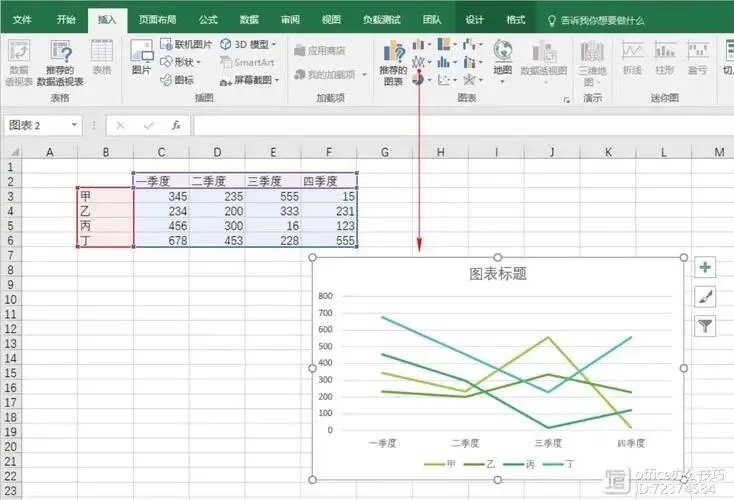Open the 3D 模型 dropdown
Viewport: 734px width, 500px height.
pos(249,44)
